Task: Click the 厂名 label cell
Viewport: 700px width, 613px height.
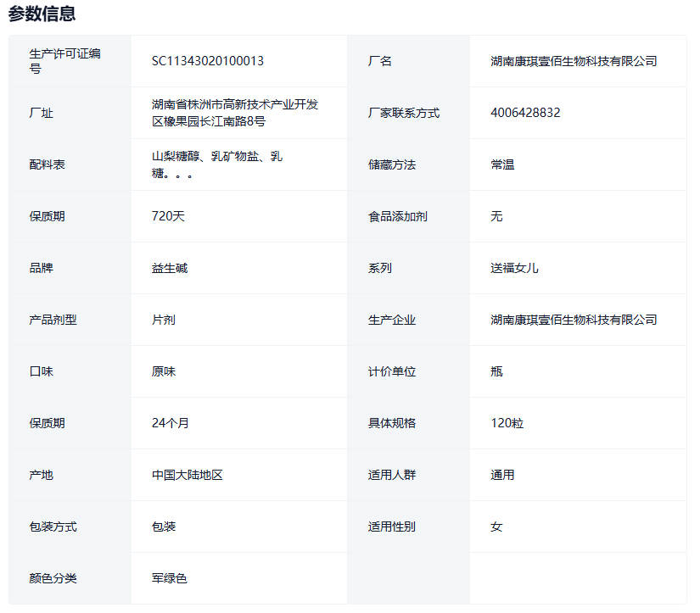Action: pos(379,61)
